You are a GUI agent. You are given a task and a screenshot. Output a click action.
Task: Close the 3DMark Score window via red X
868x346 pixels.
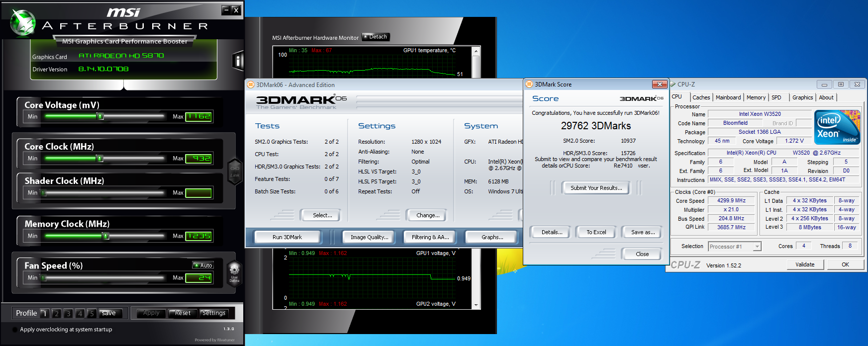tap(660, 84)
